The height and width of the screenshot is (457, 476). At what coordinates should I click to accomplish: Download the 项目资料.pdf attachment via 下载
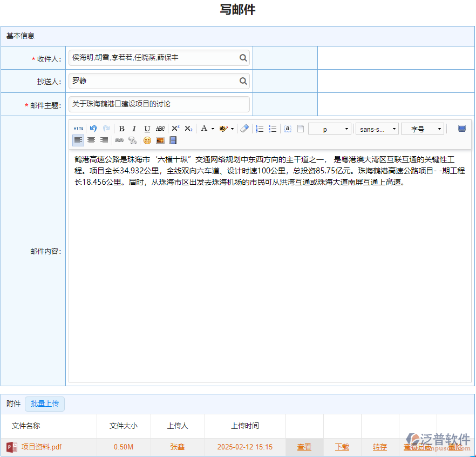click(x=342, y=447)
